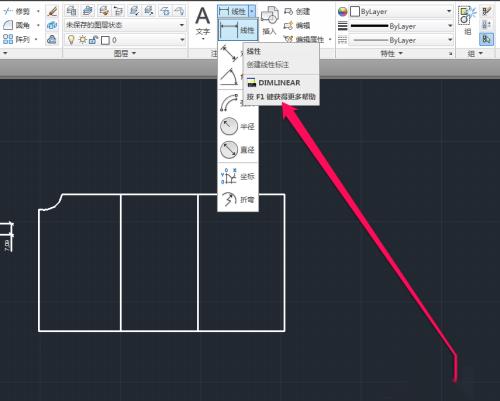Click the 线性 dimension button in ribbon top

pyautogui.click(x=233, y=11)
